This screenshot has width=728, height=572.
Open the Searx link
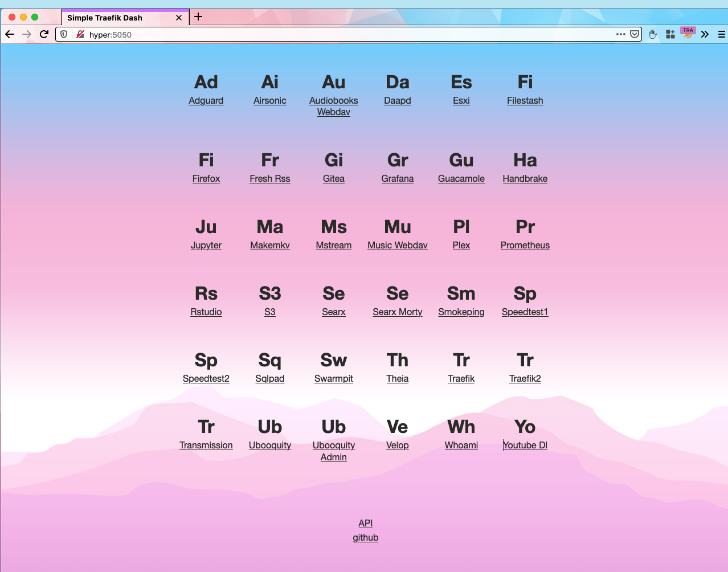coord(334,312)
